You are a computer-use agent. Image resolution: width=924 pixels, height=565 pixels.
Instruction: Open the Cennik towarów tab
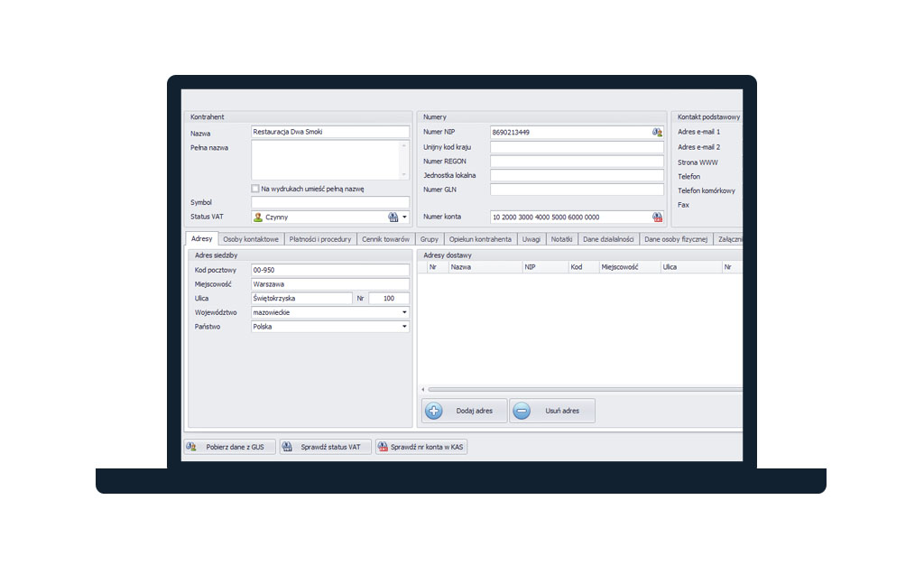(x=385, y=239)
